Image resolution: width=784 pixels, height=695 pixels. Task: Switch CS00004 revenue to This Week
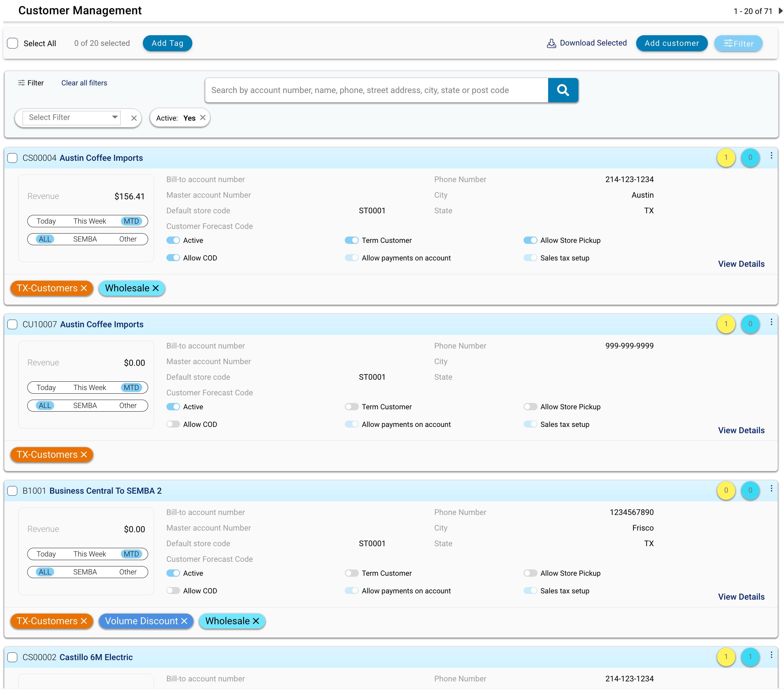point(89,221)
